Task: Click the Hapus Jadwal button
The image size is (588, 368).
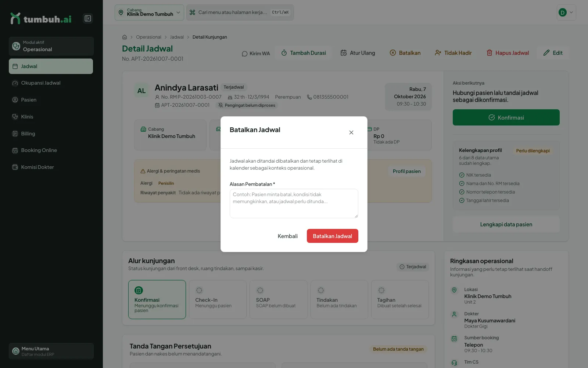Action: (x=508, y=53)
